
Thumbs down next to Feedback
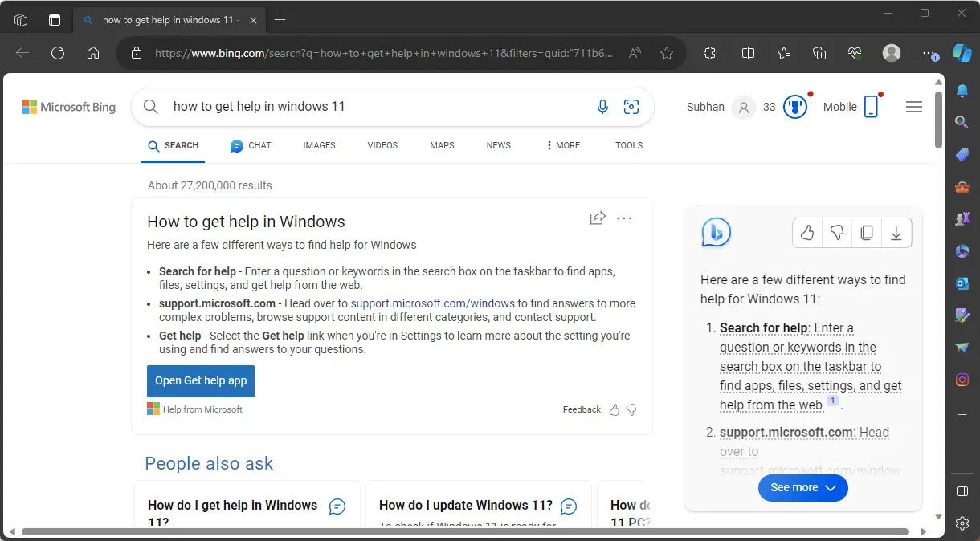click(x=631, y=409)
